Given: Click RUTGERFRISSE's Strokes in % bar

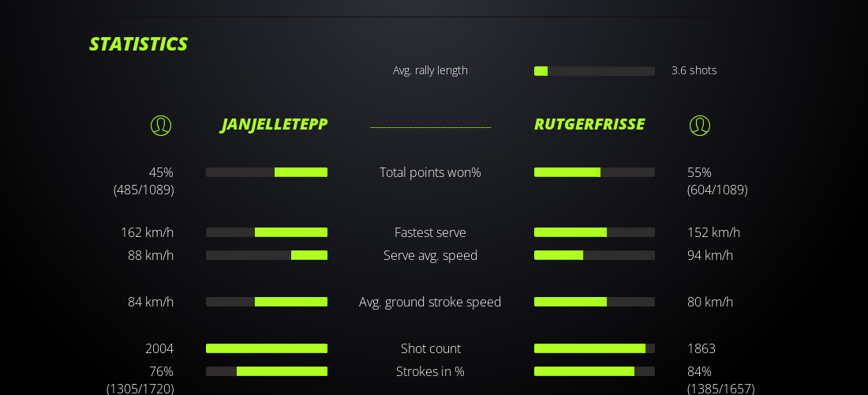Looking at the screenshot, I should pos(594,371).
